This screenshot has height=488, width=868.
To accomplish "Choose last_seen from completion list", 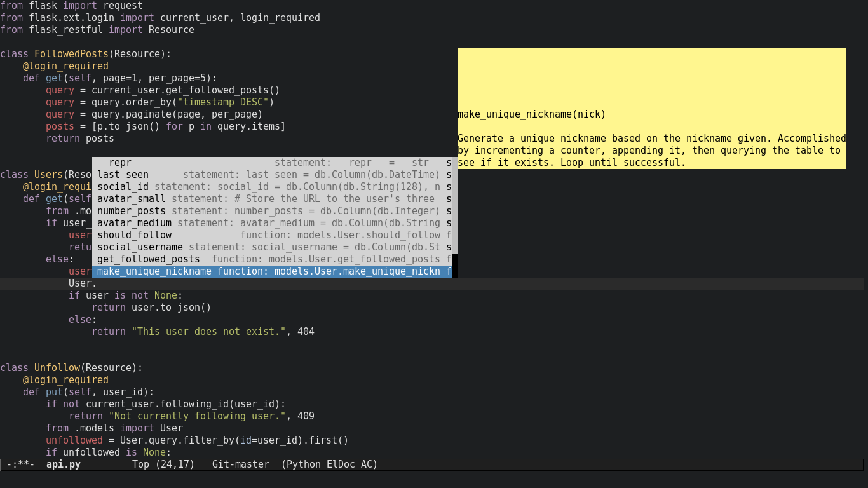I will tap(271, 175).
